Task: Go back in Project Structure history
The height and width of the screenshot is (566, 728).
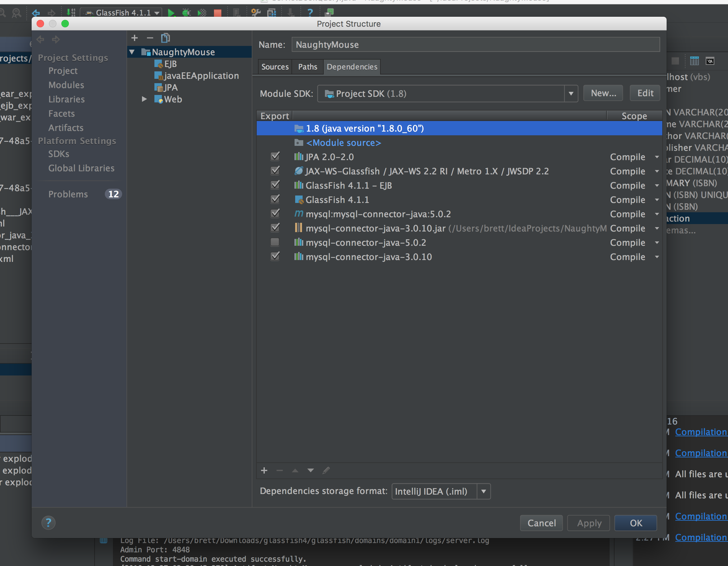Action: pos(40,39)
